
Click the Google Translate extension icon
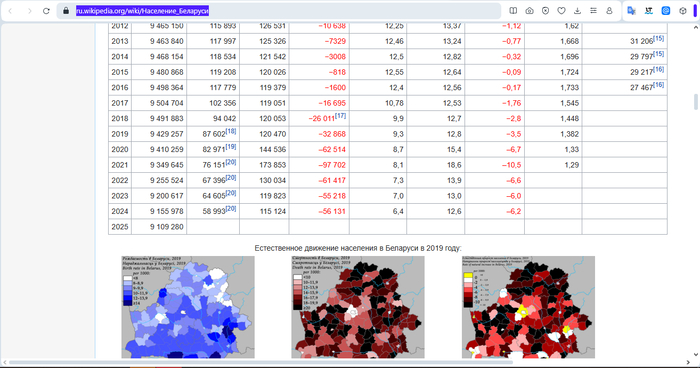coord(631,11)
